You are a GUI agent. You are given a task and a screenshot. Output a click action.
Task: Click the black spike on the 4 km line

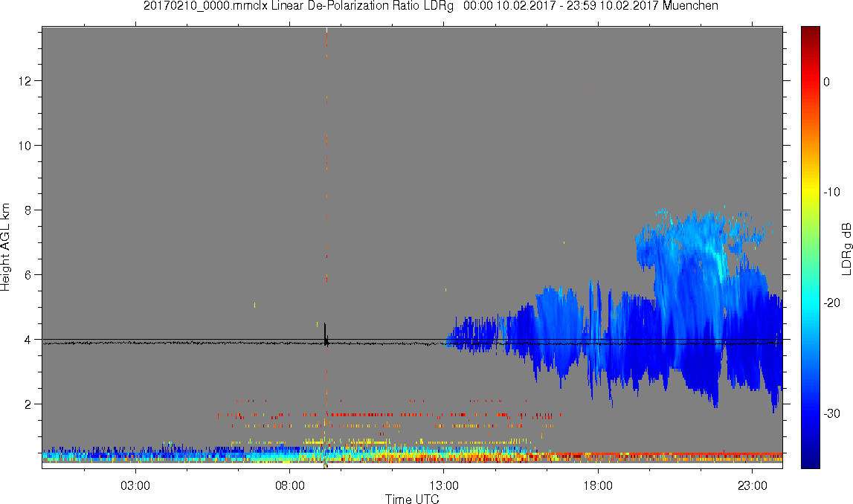(325, 333)
